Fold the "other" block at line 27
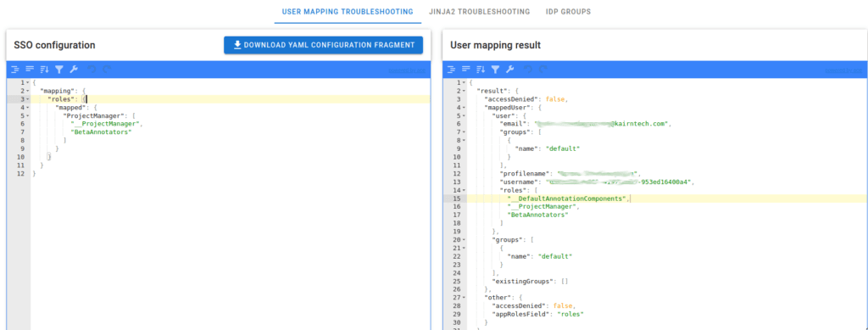This screenshot has width=868, height=330. 464,297
